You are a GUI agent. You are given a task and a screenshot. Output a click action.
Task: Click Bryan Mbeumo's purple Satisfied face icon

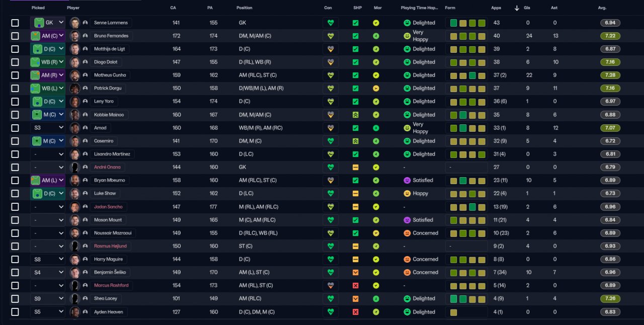[x=407, y=181]
